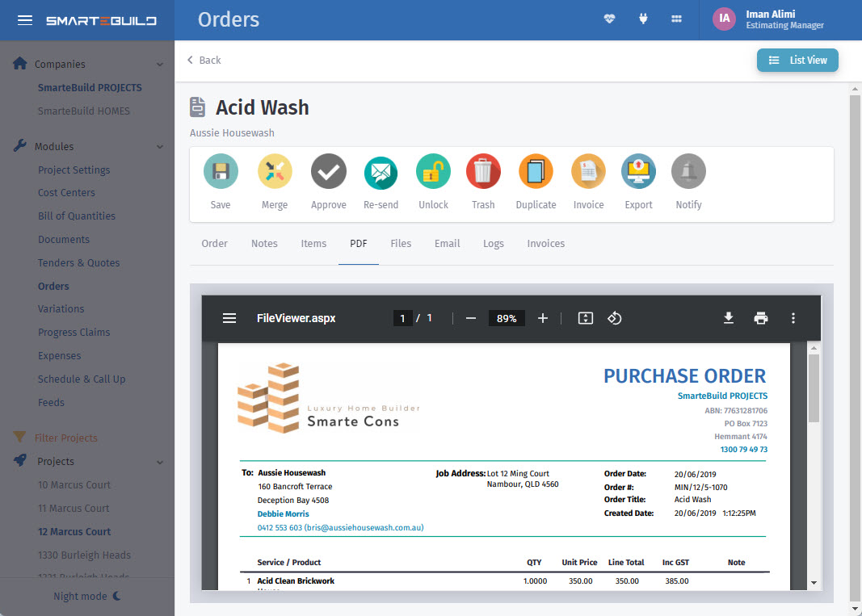
Task: Duplicate this order
Action: pyautogui.click(x=536, y=171)
